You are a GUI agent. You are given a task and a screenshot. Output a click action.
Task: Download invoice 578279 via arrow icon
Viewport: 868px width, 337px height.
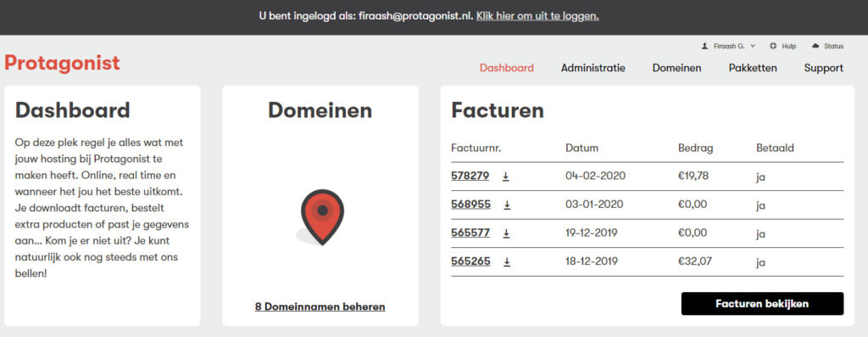click(505, 177)
